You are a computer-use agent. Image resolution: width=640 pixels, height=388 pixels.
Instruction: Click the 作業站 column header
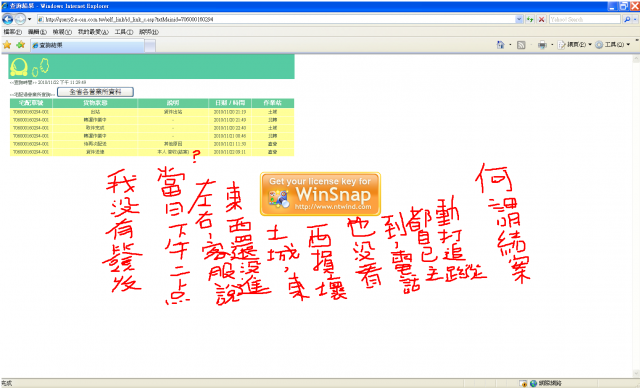pyautogui.click(x=273, y=103)
